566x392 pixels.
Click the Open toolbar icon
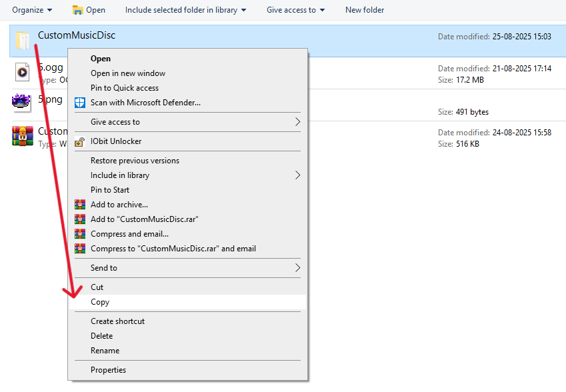click(78, 10)
